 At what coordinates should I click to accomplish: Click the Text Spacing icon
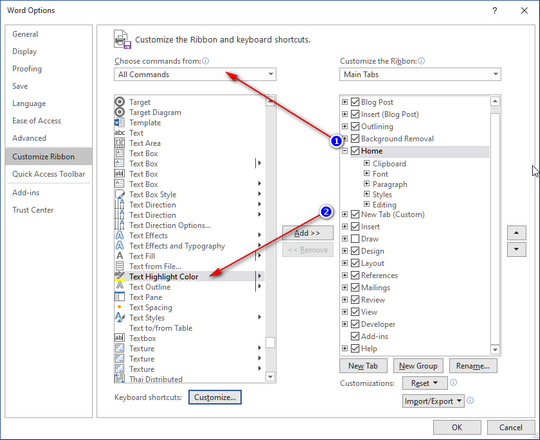(120, 307)
